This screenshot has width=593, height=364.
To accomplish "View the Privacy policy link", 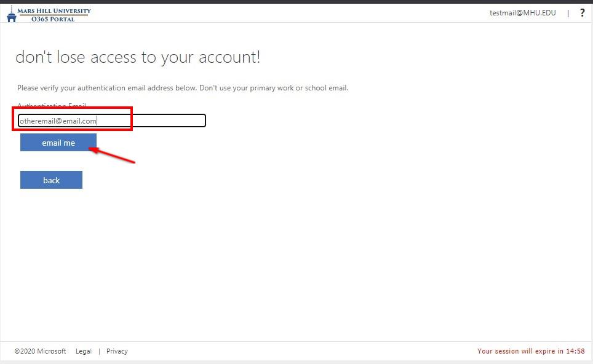I will coord(117,351).
